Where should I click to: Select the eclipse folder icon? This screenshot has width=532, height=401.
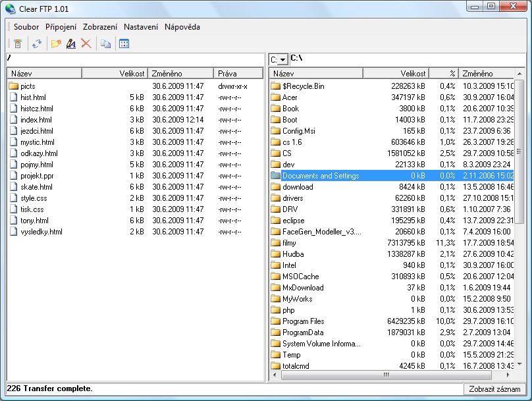(275, 221)
